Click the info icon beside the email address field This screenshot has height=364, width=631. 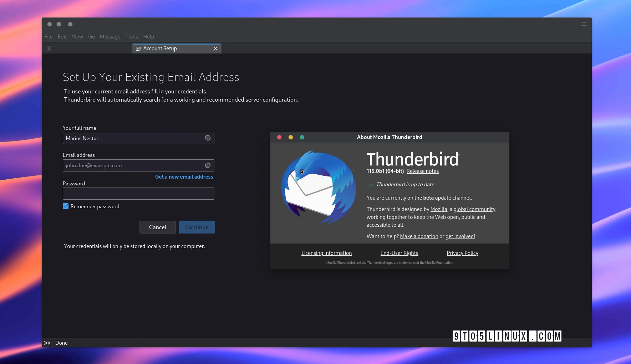[x=208, y=165]
